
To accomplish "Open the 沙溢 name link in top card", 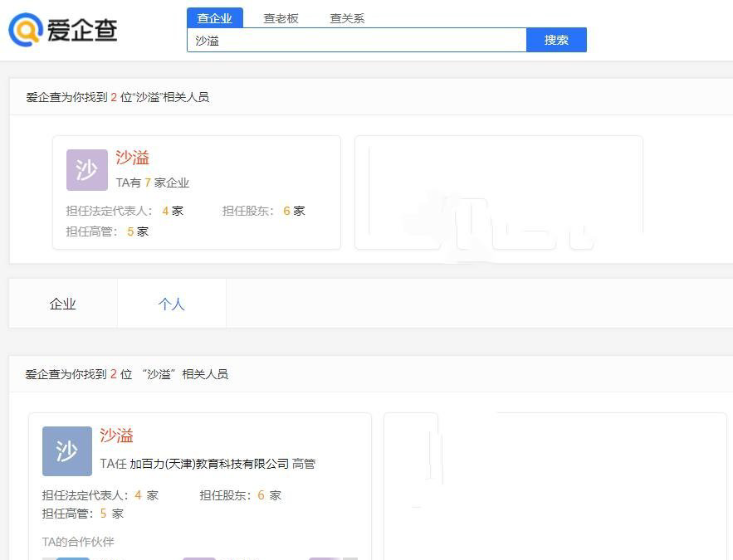I will point(132,158).
